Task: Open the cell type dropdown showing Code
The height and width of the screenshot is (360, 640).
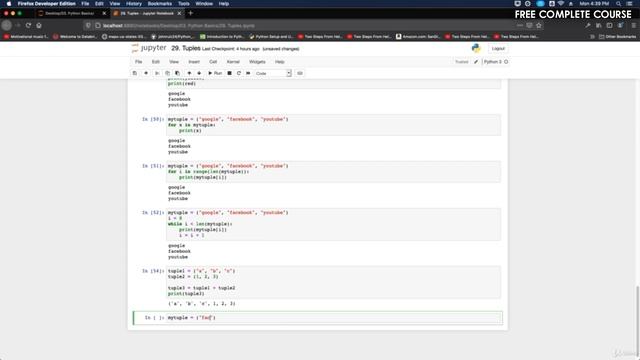Action: 273,73
